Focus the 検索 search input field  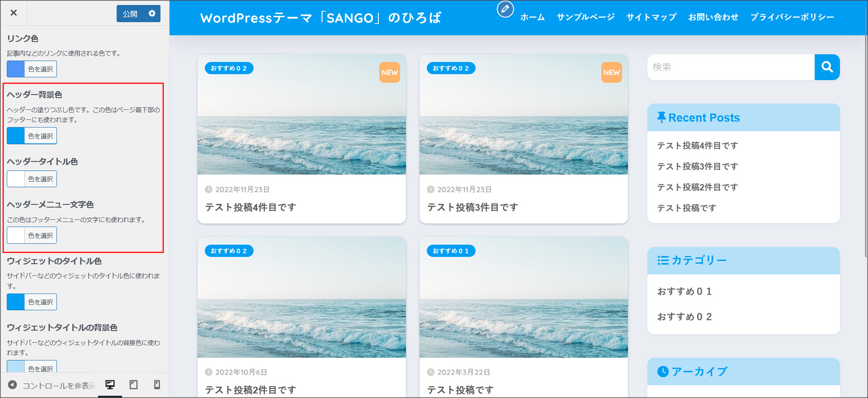click(731, 67)
